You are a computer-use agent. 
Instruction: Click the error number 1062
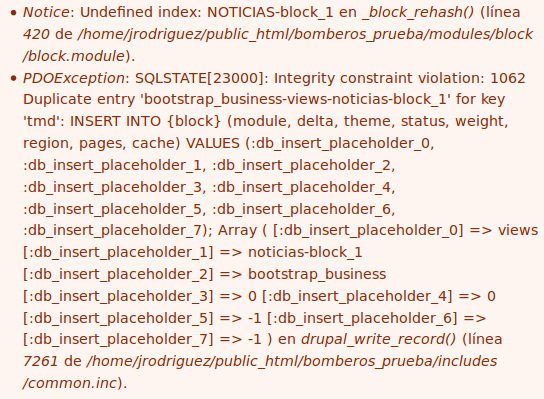(508, 78)
